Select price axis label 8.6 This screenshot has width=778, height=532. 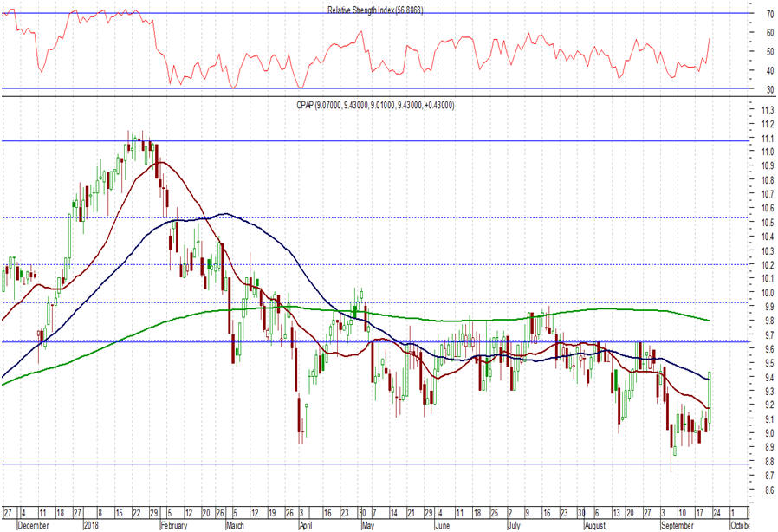[x=769, y=490]
